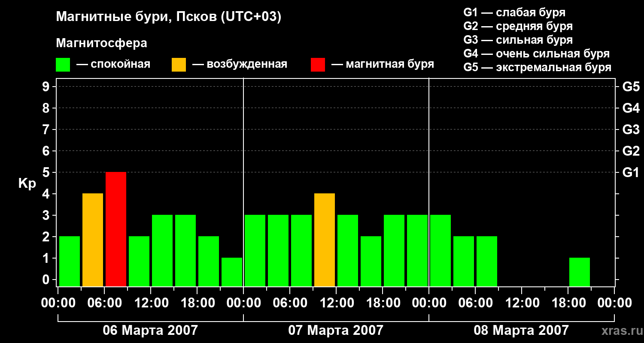644x343 pixels.
Task: Click the 'G3 — сильная буря' legend line
Action: [518, 40]
